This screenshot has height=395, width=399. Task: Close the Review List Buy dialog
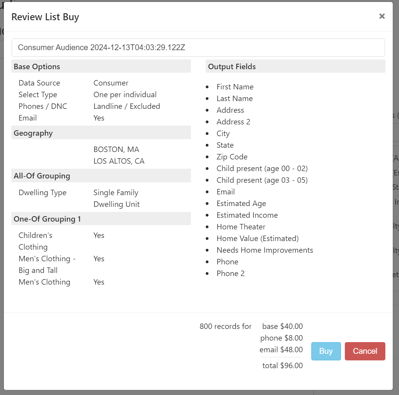pyautogui.click(x=382, y=16)
